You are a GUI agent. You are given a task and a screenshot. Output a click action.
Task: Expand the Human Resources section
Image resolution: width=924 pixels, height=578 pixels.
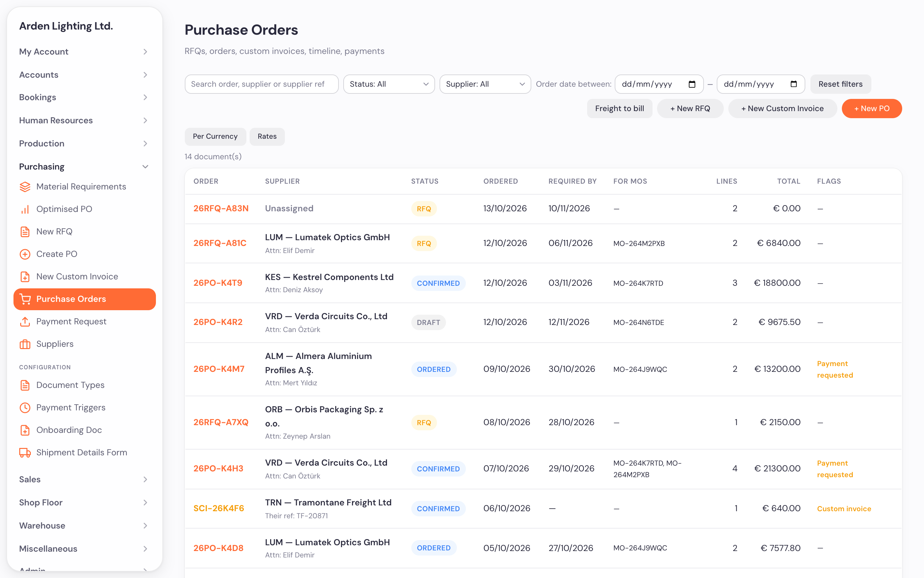pyautogui.click(x=84, y=120)
